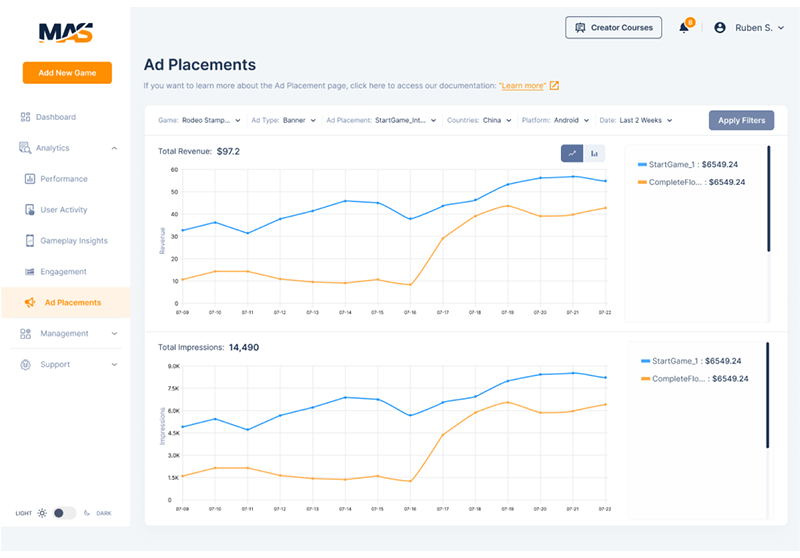Viewport: 800px width, 558px height.
Task: Click the user profile avatar icon
Action: 719,28
